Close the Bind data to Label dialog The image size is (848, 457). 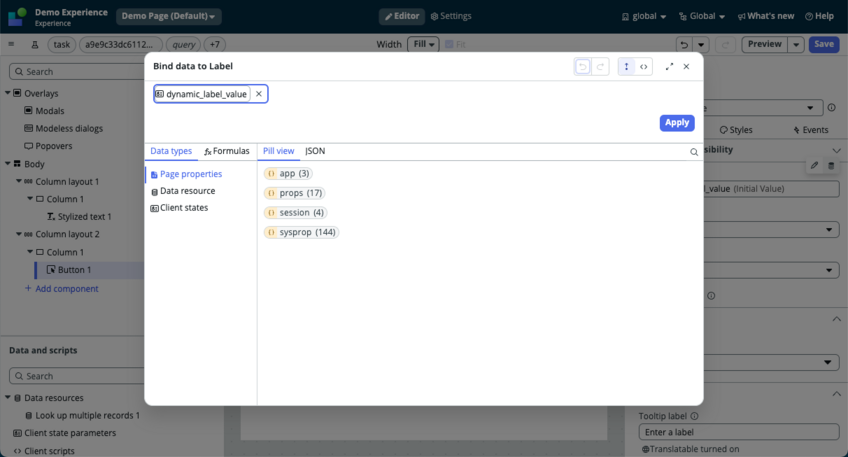click(686, 67)
